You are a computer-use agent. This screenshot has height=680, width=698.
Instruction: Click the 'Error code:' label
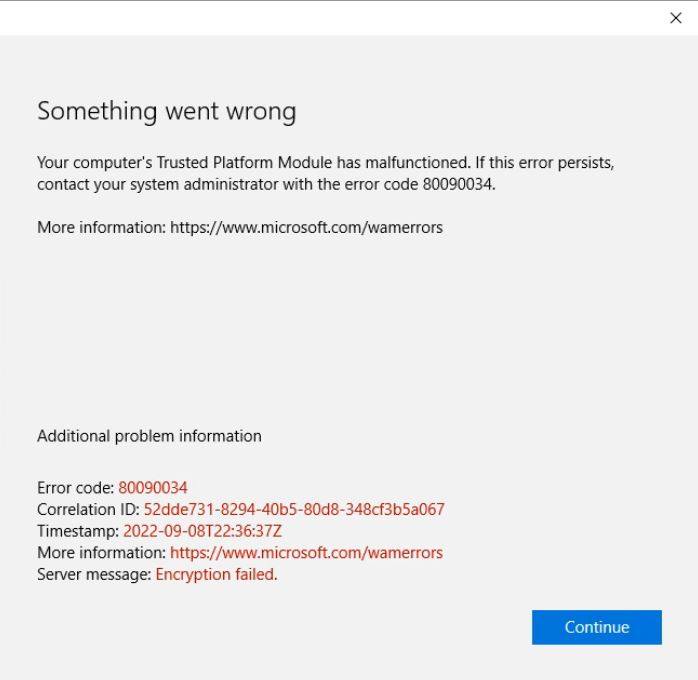pos(76,488)
